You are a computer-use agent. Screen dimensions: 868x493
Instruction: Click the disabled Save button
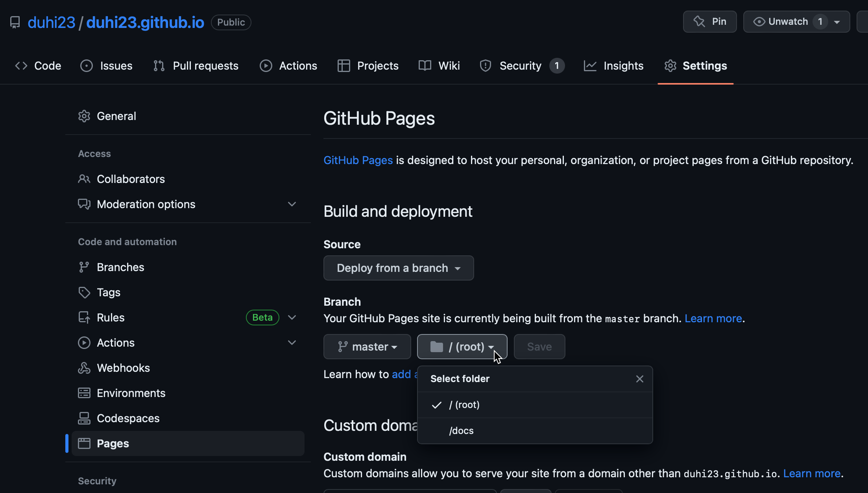pyautogui.click(x=539, y=347)
